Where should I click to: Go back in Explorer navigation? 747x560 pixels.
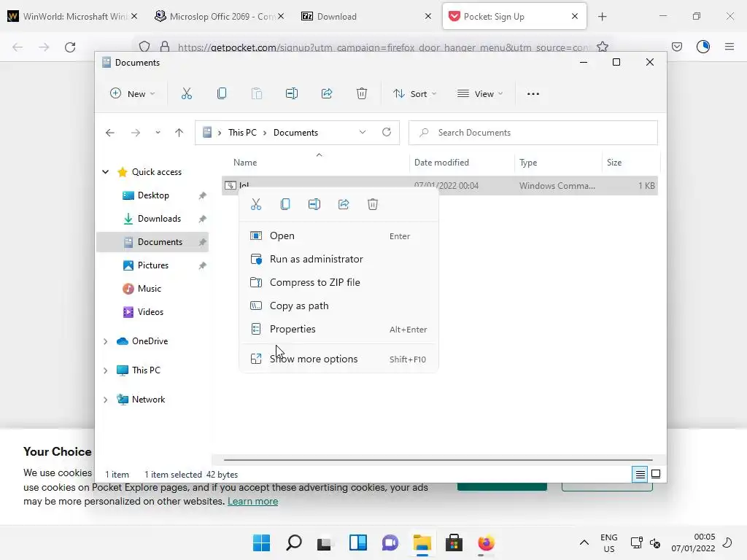coord(110,133)
